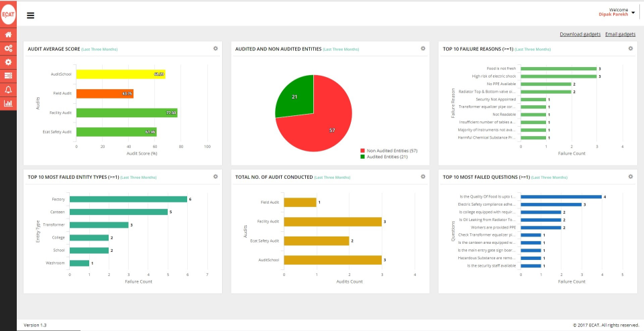Click the Download gadgets link
The image size is (644, 331).
pos(580,34)
